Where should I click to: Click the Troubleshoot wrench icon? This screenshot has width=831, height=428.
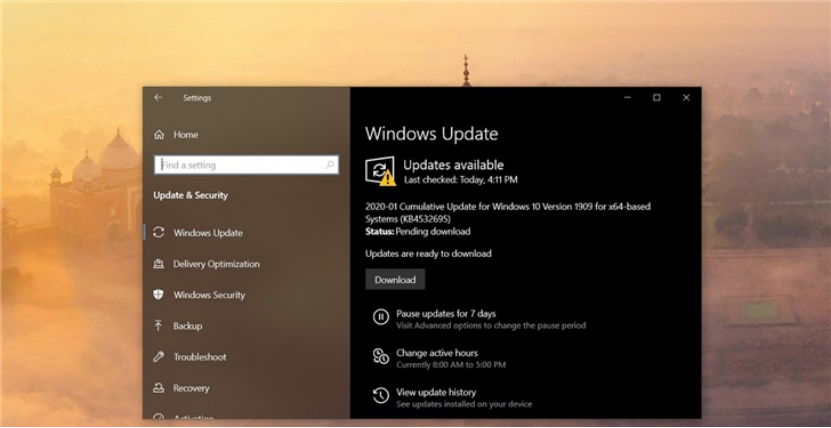click(159, 357)
